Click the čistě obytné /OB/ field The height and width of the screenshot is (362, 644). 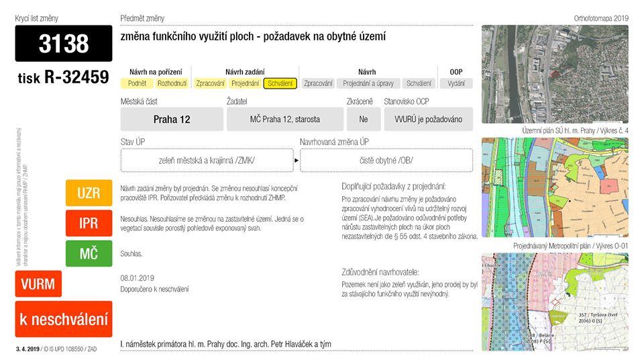(386, 161)
